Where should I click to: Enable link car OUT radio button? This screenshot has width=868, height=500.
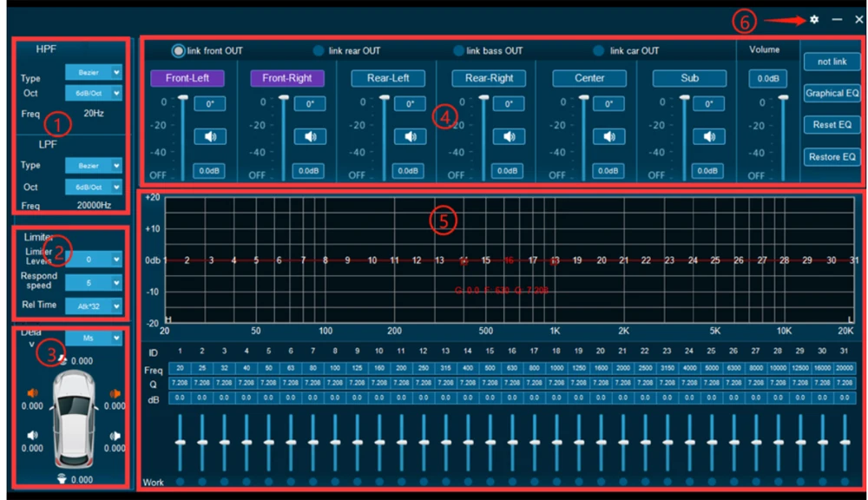598,51
